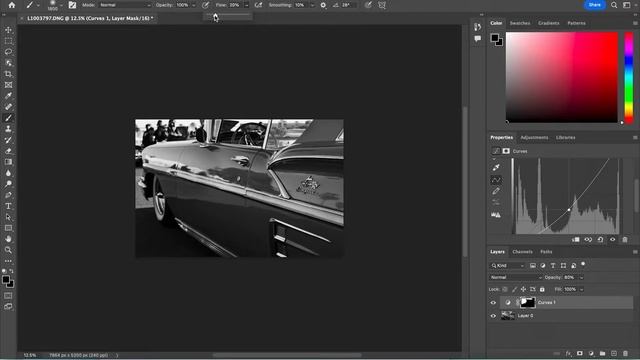
Task: Select the Eraser tool
Action: tap(8, 151)
